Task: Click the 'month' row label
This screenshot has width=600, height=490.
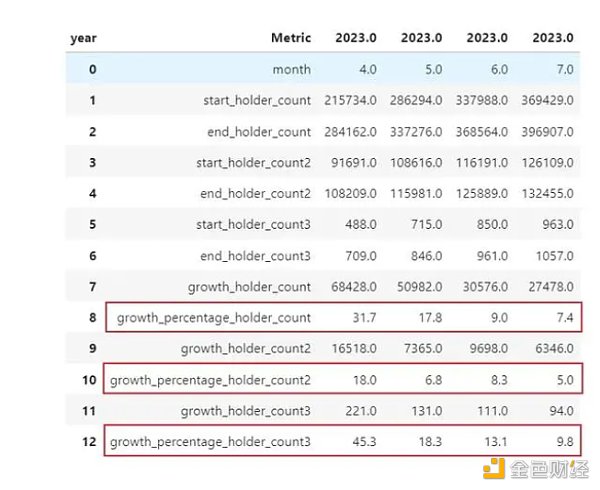Action: (x=291, y=69)
